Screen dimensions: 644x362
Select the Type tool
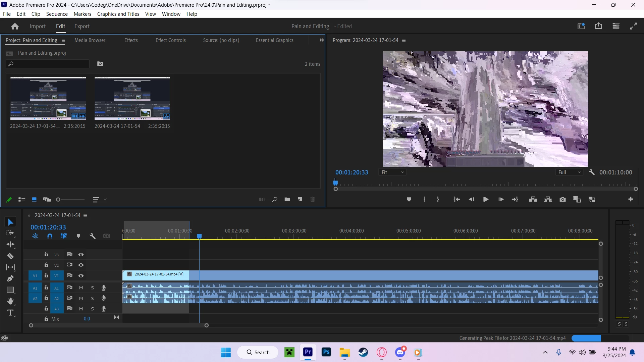(10, 313)
